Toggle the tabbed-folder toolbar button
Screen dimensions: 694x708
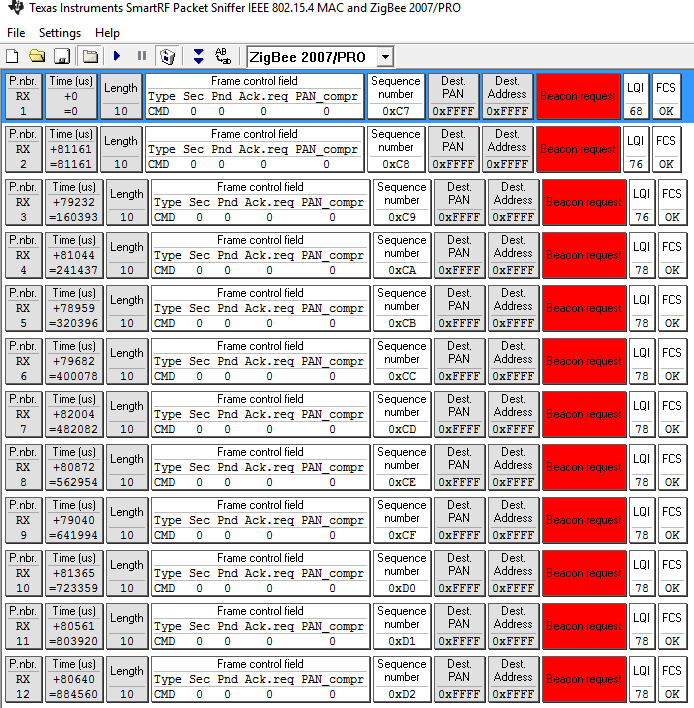[x=90, y=56]
